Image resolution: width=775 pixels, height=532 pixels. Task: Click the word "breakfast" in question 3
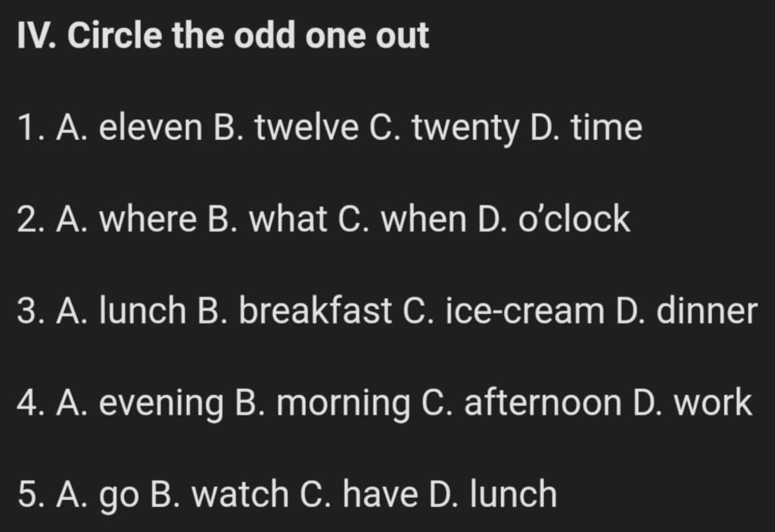pyautogui.click(x=316, y=310)
